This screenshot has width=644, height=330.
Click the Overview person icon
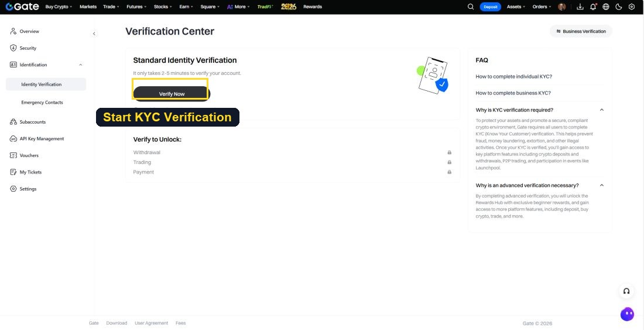click(13, 31)
